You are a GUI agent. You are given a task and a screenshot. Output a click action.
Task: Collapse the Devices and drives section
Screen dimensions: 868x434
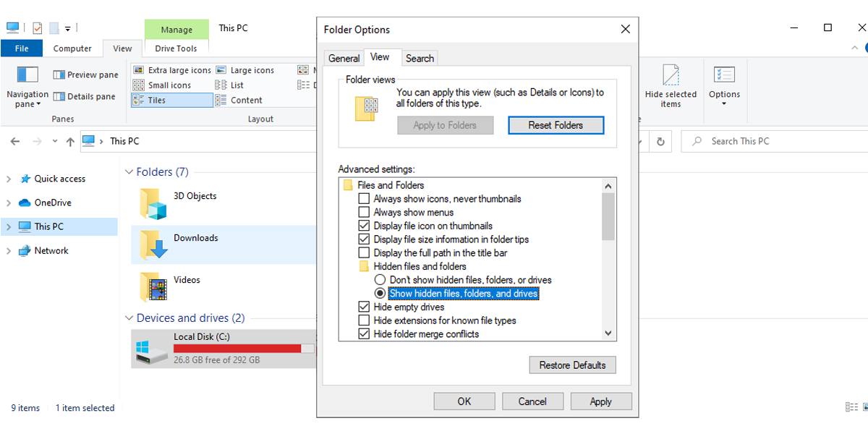click(129, 318)
